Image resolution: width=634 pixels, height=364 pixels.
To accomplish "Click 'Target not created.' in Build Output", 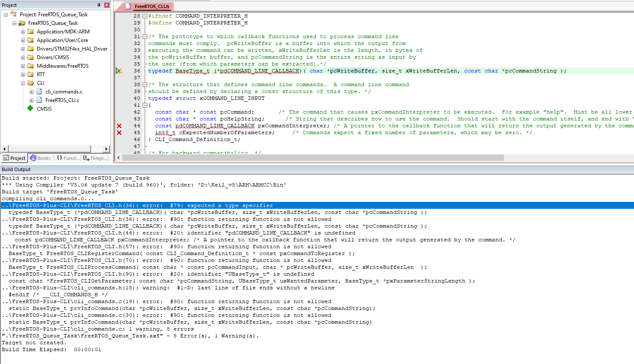I will (34, 343).
